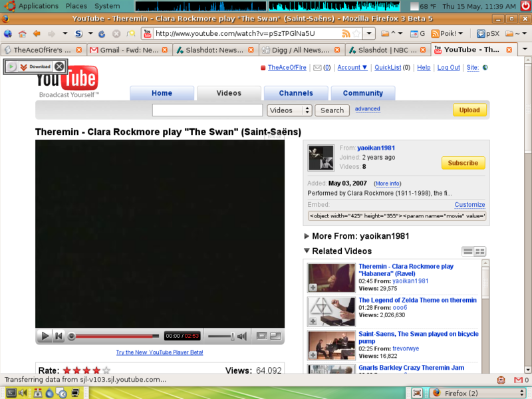The image size is (532, 399).
Task: Click the globe icon next to Site
Action: point(485,68)
